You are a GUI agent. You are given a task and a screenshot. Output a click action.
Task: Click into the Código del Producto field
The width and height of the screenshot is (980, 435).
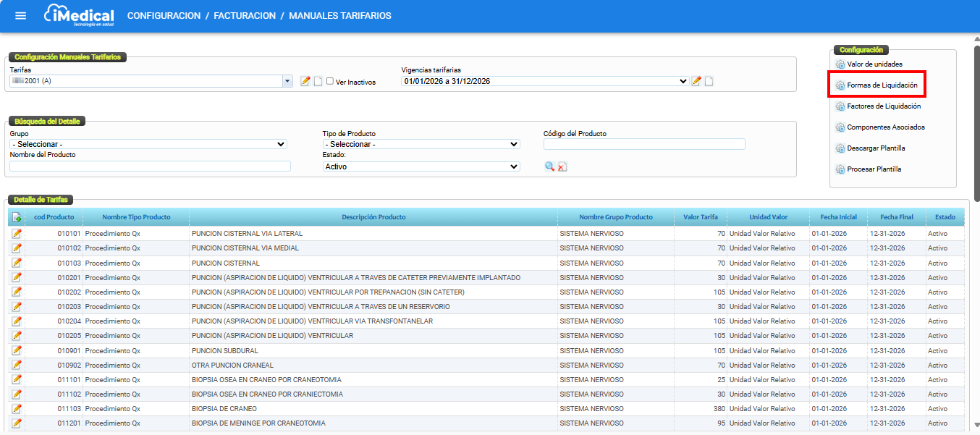(644, 144)
